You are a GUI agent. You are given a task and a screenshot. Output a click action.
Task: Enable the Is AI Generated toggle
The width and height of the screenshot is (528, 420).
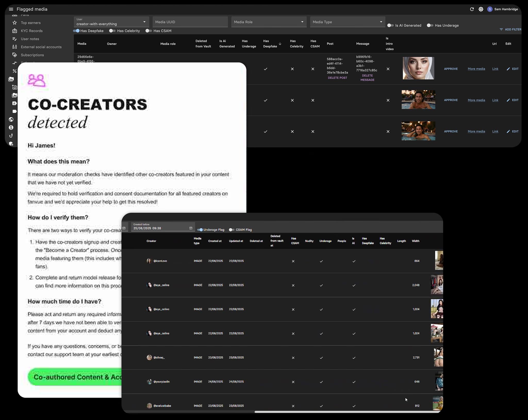click(x=391, y=25)
